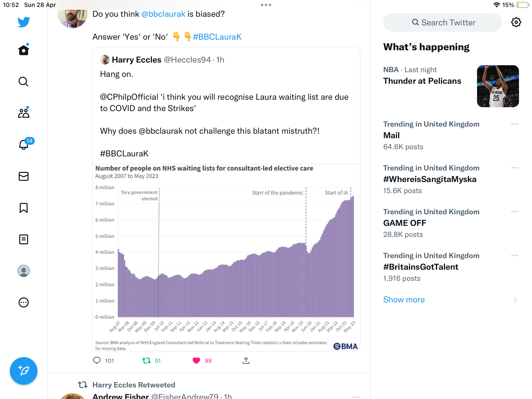
Task: Click the @Heccles94 handle
Action: [187, 60]
